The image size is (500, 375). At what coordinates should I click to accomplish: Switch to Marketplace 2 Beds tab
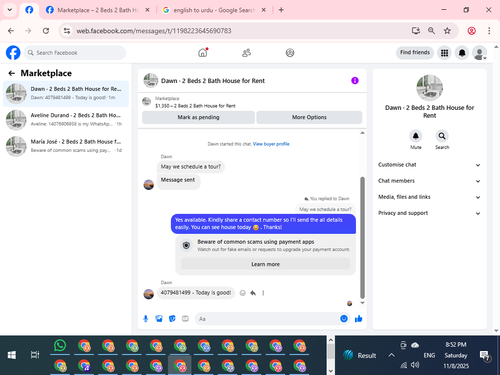(98, 10)
